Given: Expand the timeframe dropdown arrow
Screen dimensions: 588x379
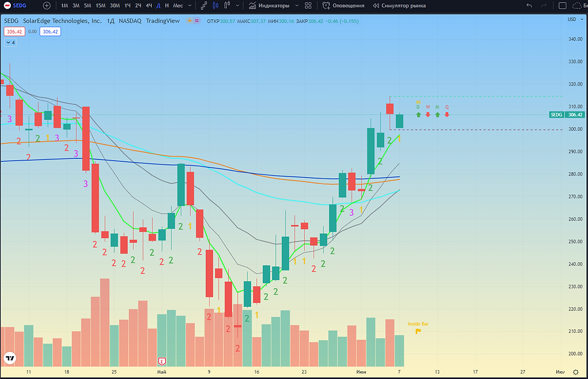Looking at the screenshot, I should coord(190,5).
